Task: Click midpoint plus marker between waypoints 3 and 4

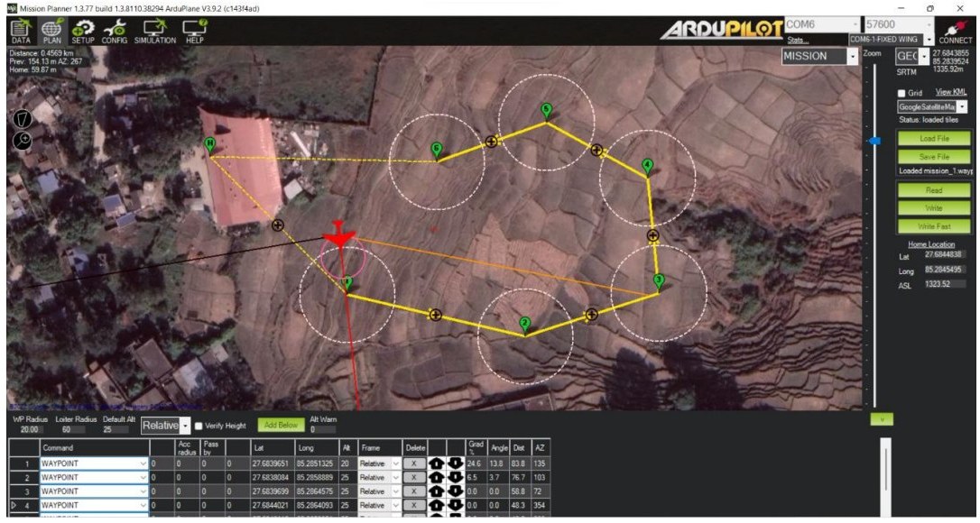Action: (652, 235)
